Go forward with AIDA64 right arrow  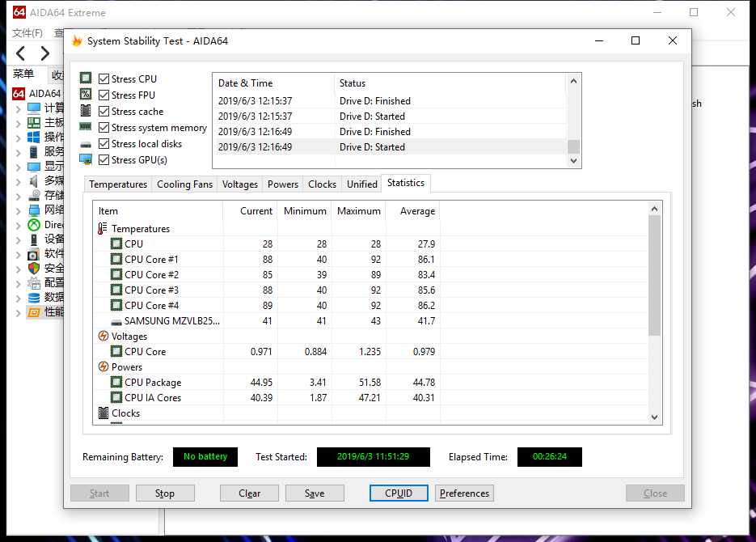point(44,53)
